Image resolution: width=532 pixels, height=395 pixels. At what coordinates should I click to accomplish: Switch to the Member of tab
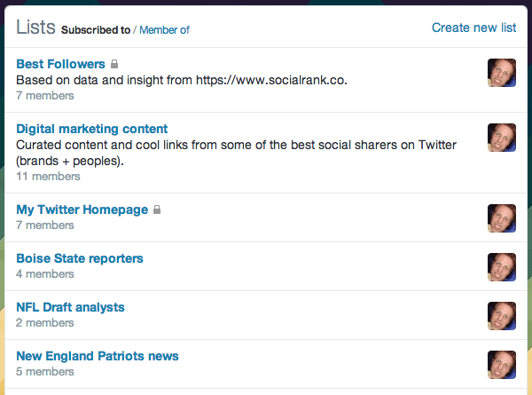(164, 30)
